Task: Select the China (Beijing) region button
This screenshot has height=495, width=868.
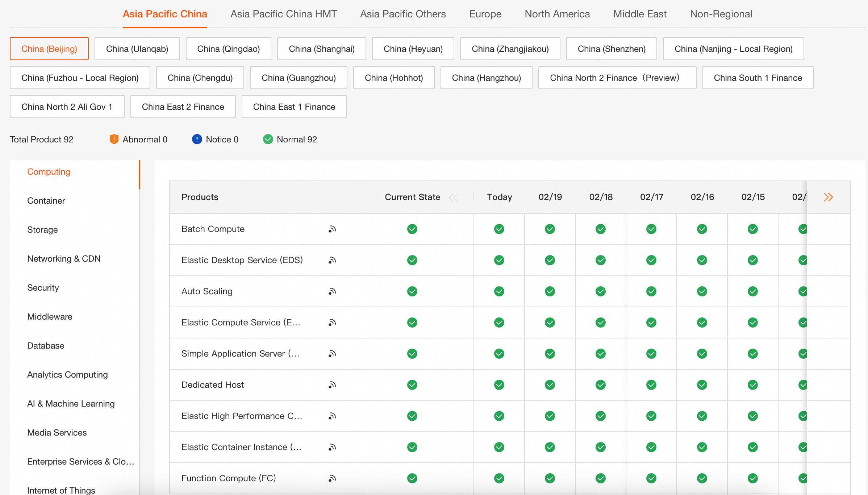Action: point(49,49)
